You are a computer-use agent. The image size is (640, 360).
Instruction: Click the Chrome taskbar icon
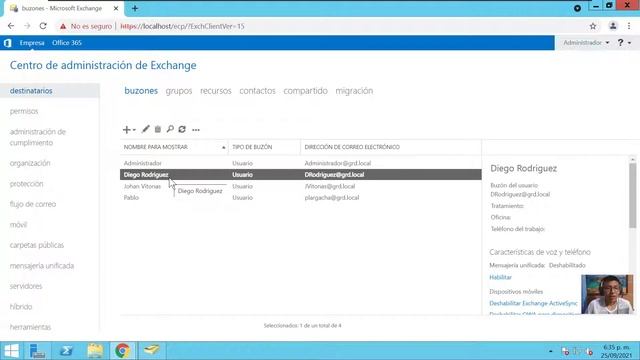pyautogui.click(x=122, y=351)
